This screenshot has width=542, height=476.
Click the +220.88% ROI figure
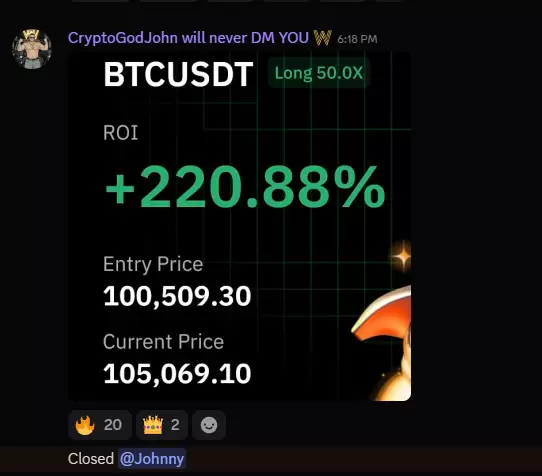[x=245, y=187]
